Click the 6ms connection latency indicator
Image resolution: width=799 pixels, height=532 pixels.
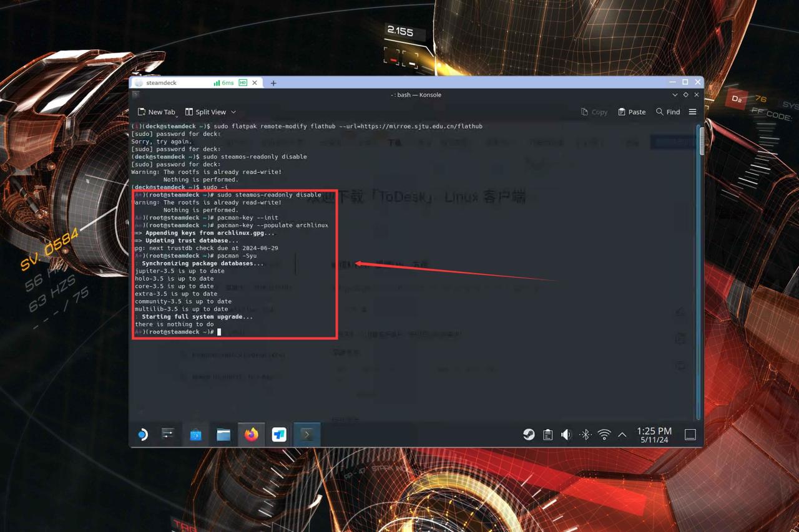coord(224,82)
